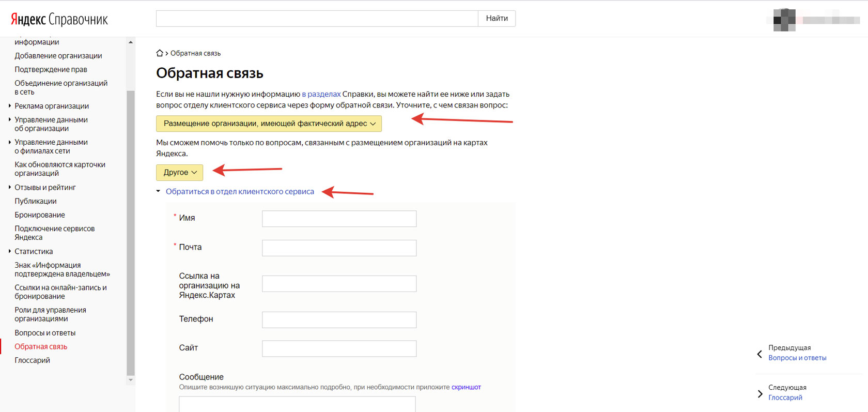Open 'Подтверждение прав' in the sidebar
The image size is (868, 412).
[x=51, y=69]
